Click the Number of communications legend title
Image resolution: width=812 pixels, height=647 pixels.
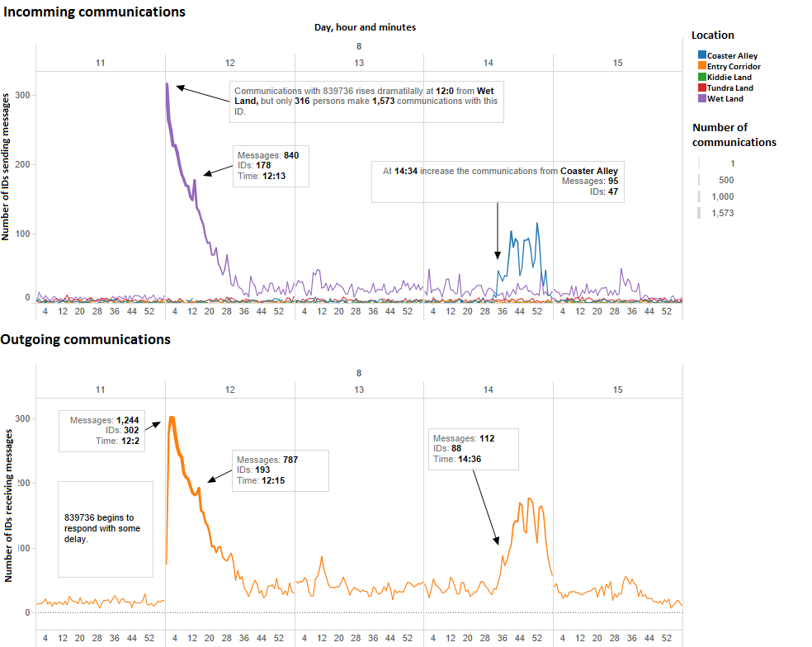point(734,135)
